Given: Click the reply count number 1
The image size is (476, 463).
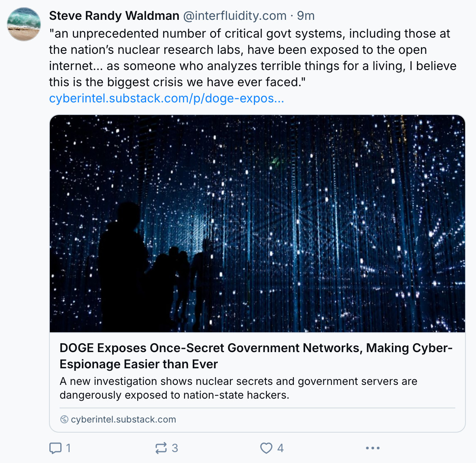Looking at the screenshot, I should pyautogui.click(x=68, y=448).
